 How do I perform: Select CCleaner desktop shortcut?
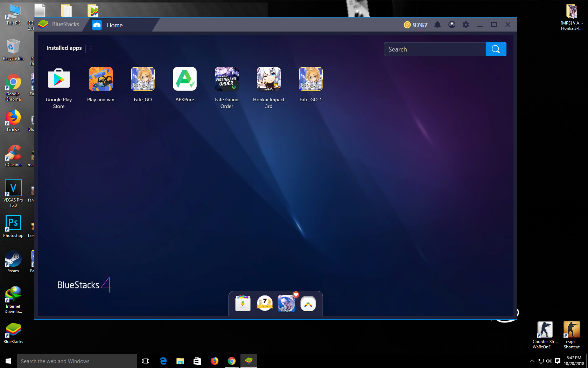coord(13,156)
